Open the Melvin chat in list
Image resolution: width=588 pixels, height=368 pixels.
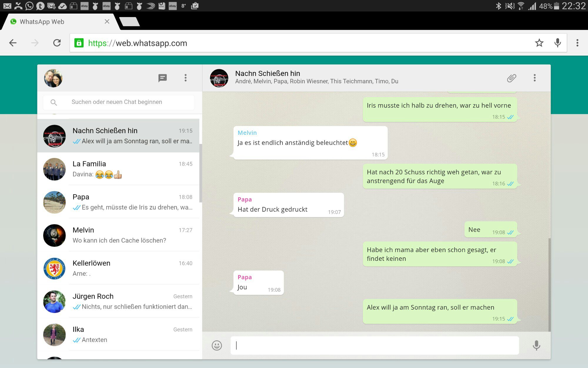(118, 235)
